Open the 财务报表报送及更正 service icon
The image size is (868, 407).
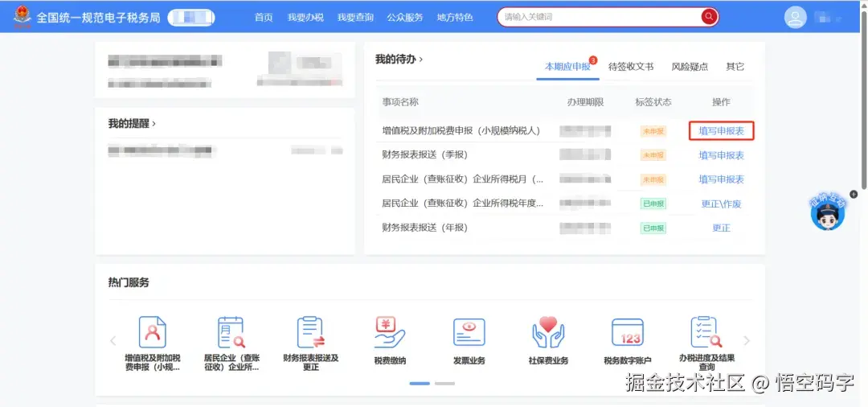click(310, 332)
